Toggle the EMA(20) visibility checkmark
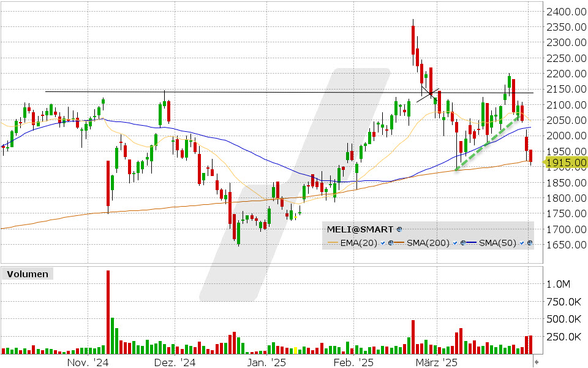 pyautogui.click(x=382, y=243)
